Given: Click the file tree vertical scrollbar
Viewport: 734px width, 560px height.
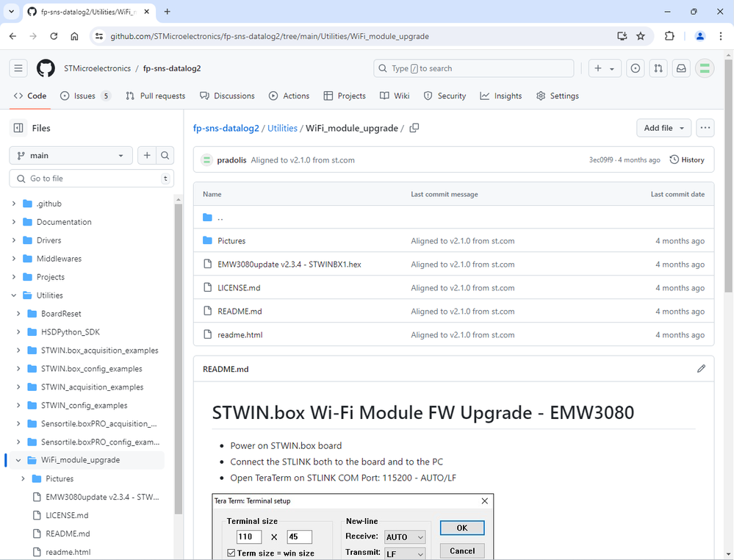Looking at the screenshot, I should tap(179, 359).
